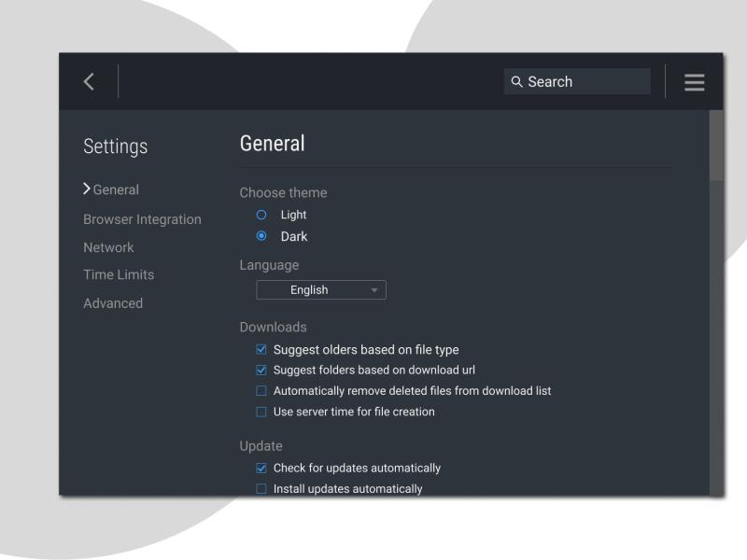Select the Light theme radio button
The image size is (747, 560).
pyautogui.click(x=261, y=215)
